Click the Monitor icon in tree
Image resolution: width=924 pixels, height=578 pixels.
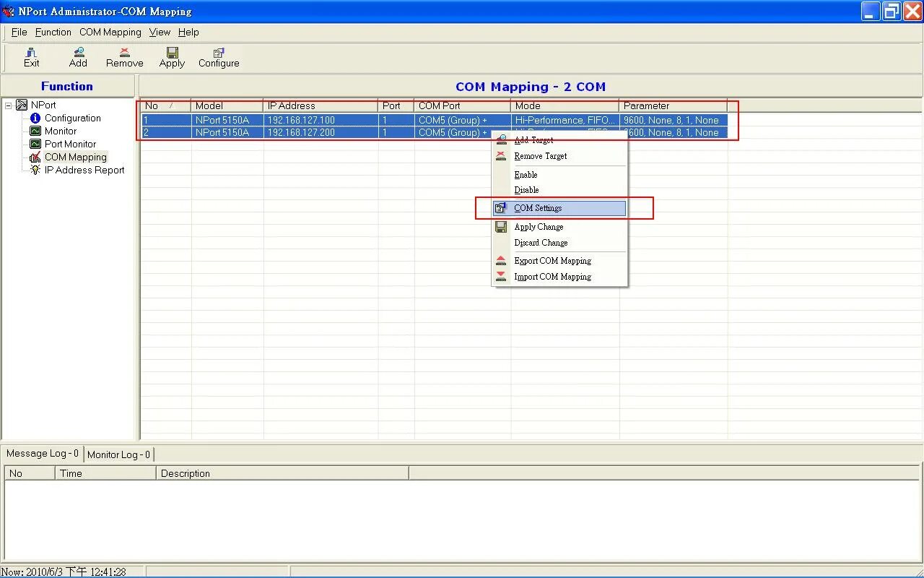(x=35, y=131)
